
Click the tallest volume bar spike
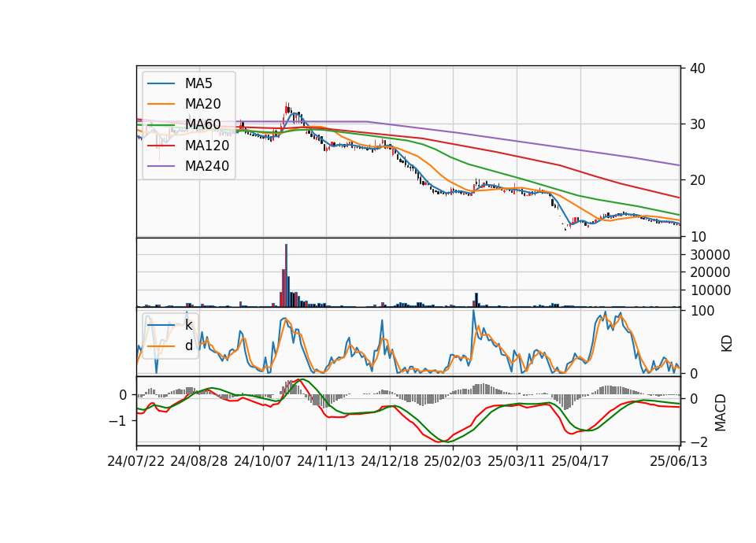287,275
